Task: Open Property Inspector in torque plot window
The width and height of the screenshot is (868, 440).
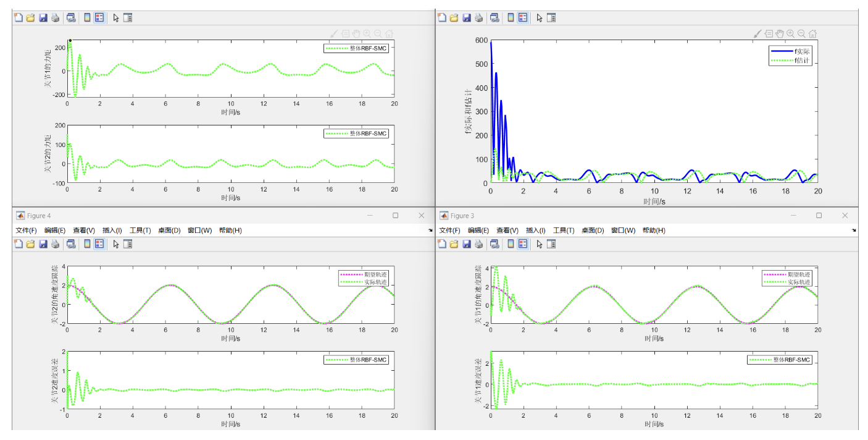Action: 128,18
